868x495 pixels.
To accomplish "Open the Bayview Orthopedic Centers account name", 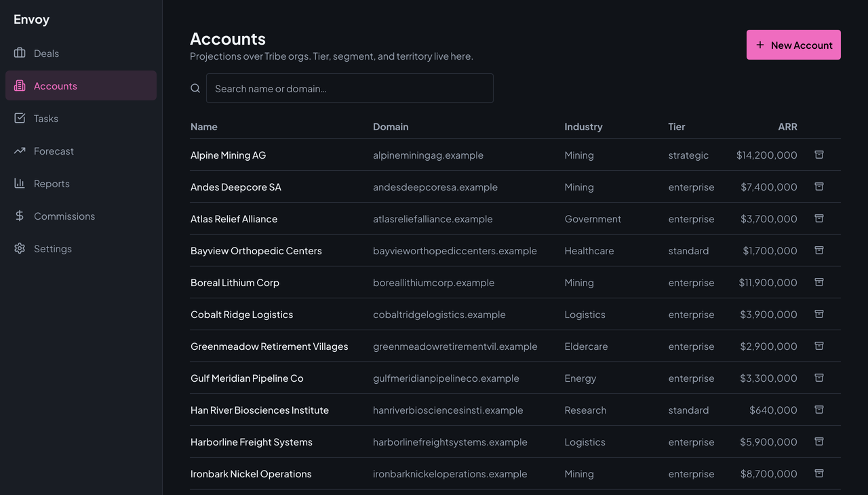I will [256, 251].
